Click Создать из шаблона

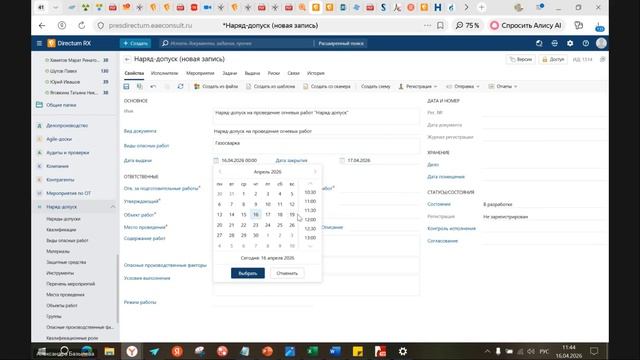pyautogui.click(x=271, y=87)
